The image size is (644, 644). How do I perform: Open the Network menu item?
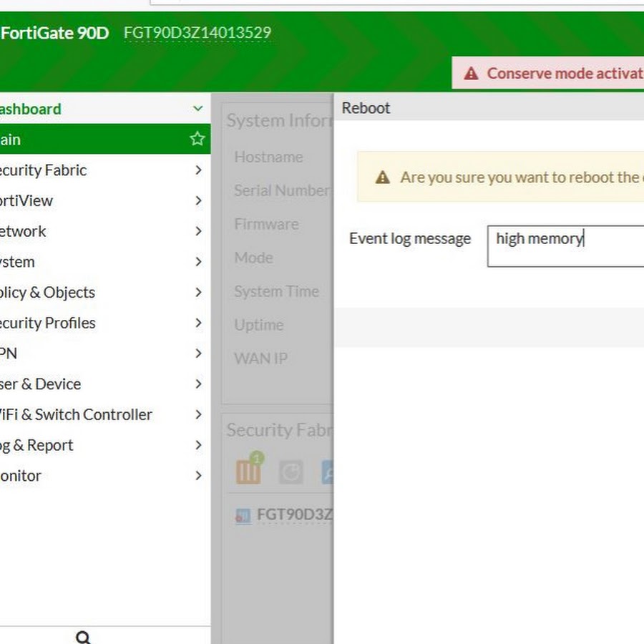point(23,231)
